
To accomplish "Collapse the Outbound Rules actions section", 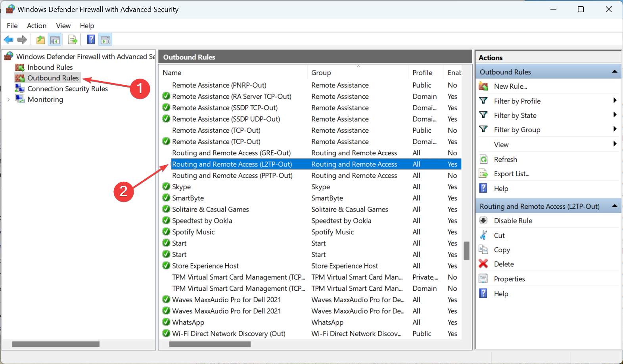I will (614, 72).
